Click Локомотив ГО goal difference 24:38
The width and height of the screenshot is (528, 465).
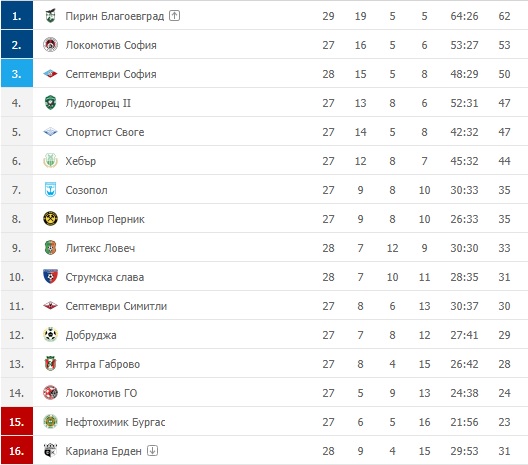pyautogui.click(x=464, y=393)
